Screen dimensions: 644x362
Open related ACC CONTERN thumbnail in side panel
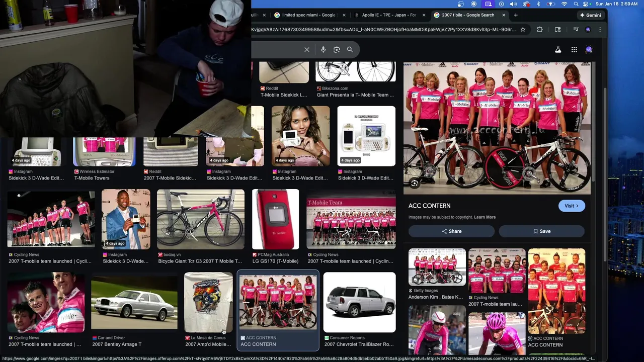556,291
